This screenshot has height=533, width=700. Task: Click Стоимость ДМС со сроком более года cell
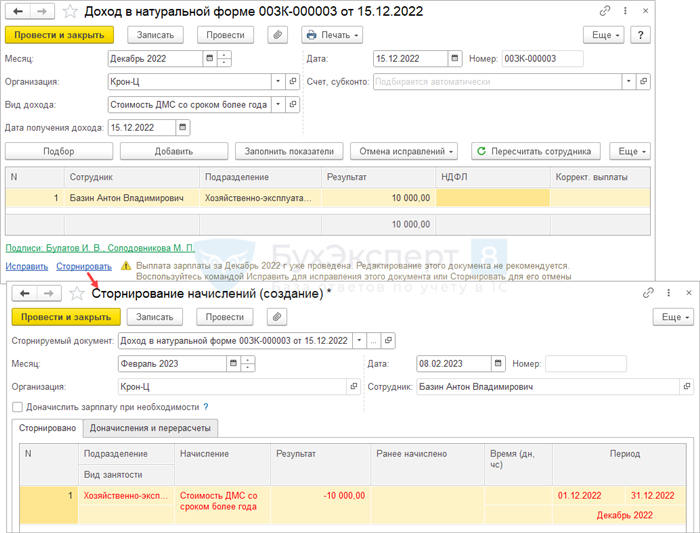(x=222, y=504)
